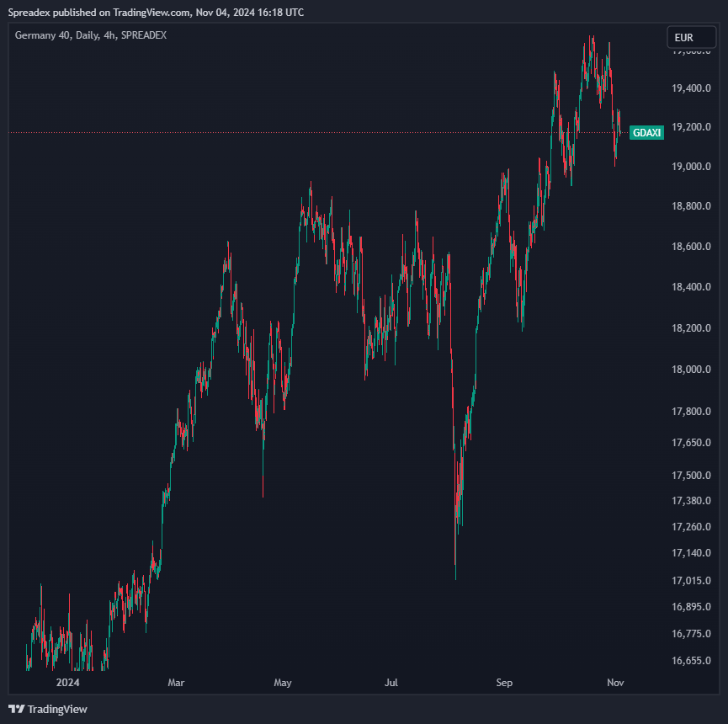This screenshot has height=724, width=728.
Task: Click the 19,000.0 price axis label
Action: [x=691, y=166]
